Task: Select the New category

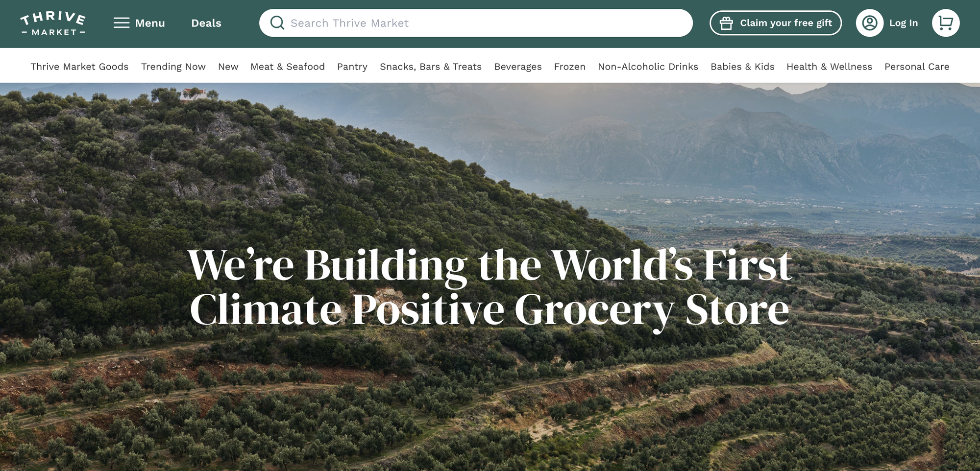Action: coord(228,67)
